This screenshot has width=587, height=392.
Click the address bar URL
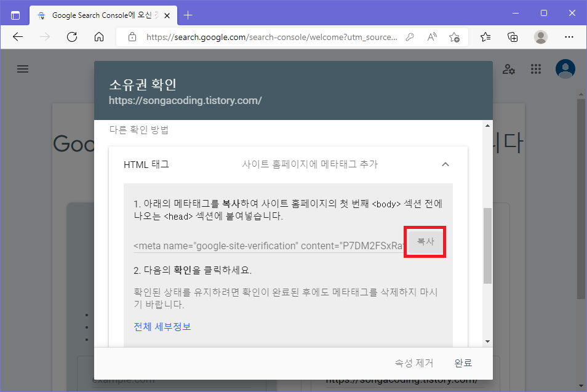click(271, 37)
